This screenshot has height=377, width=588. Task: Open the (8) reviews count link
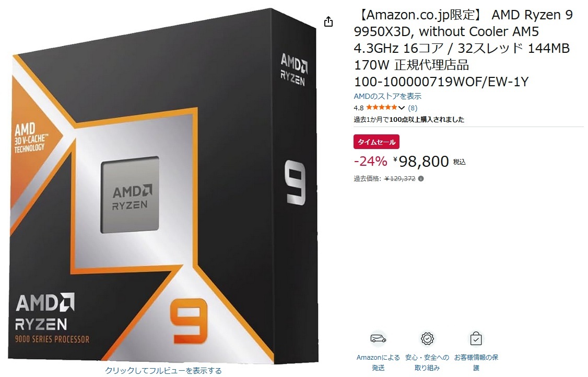pos(413,108)
